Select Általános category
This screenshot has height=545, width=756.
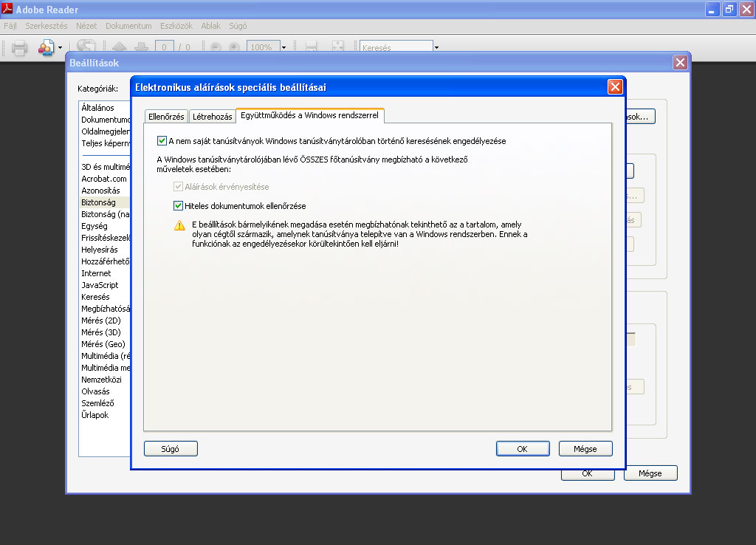coord(98,108)
